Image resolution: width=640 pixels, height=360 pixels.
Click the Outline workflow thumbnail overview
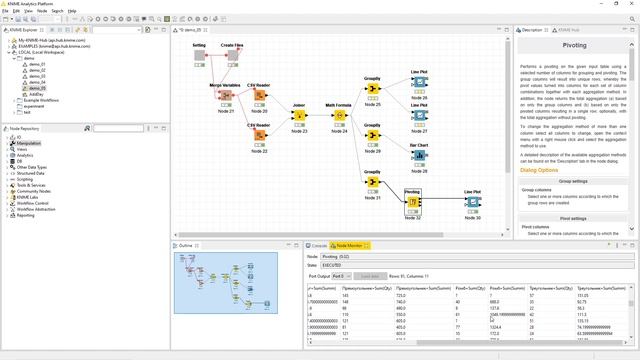[x=226, y=283]
